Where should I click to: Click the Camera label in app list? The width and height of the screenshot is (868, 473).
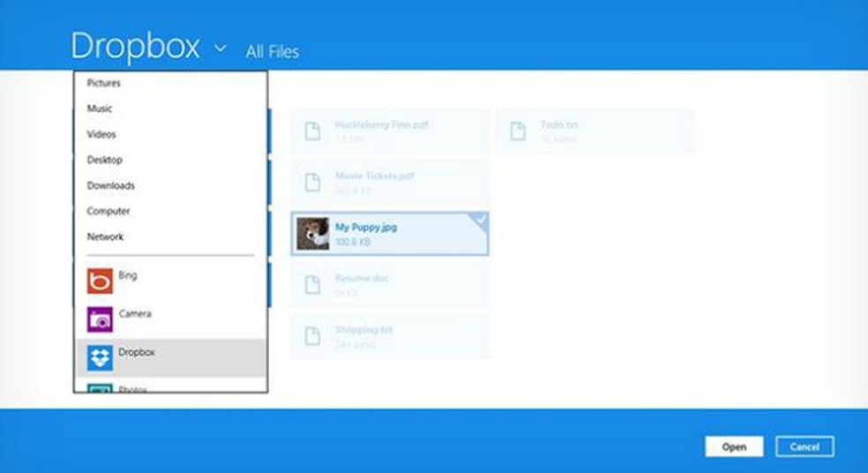[134, 313]
